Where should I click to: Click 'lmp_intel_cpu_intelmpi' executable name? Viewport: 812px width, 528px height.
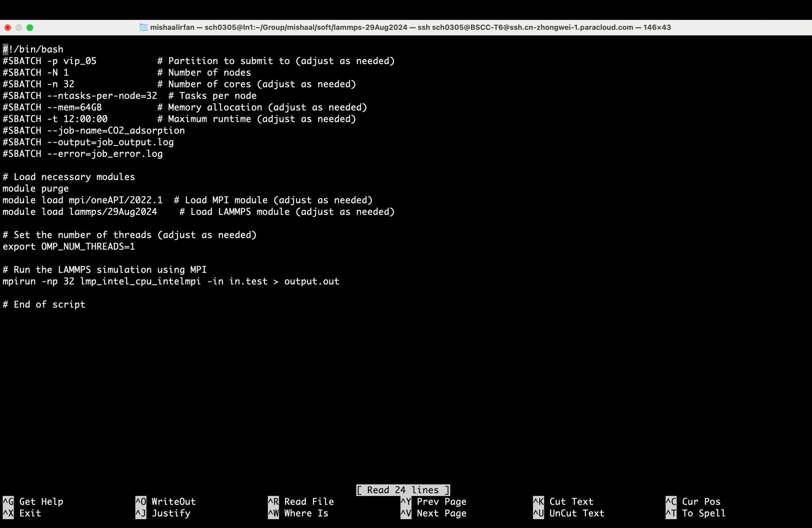141,282
